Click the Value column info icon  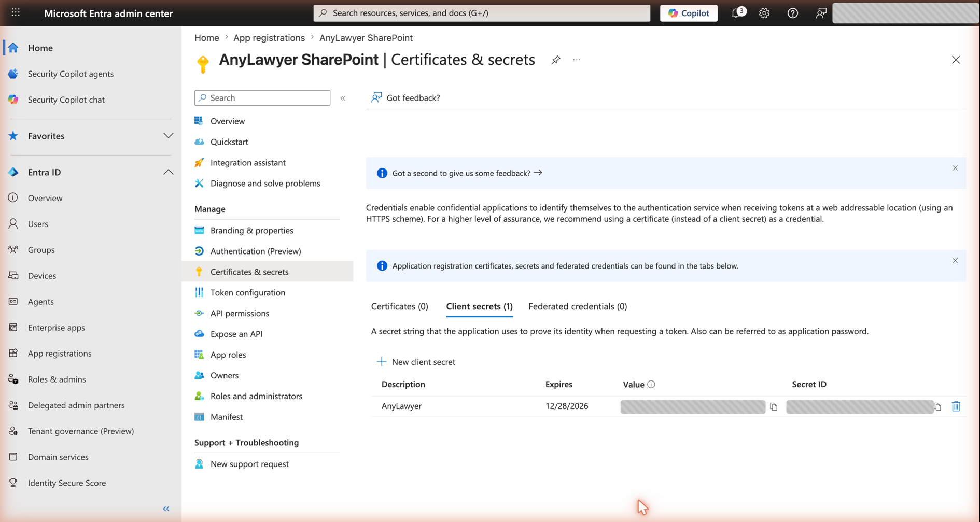[x=651, y=384]
